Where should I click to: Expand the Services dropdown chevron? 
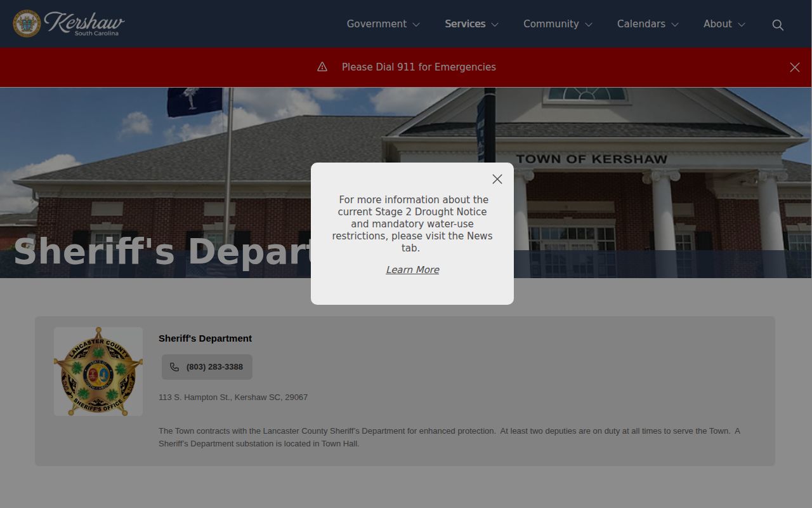[495, 25]
